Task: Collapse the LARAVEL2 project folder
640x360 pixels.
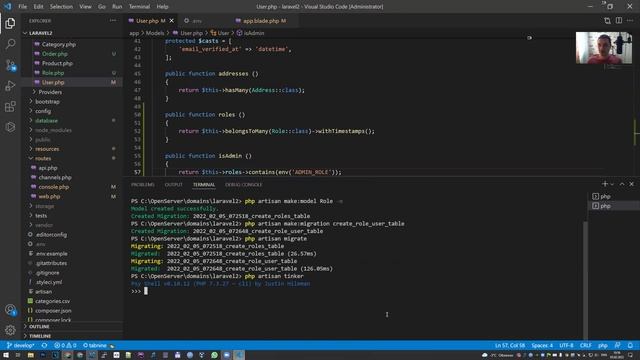Action: pos(41,33)
